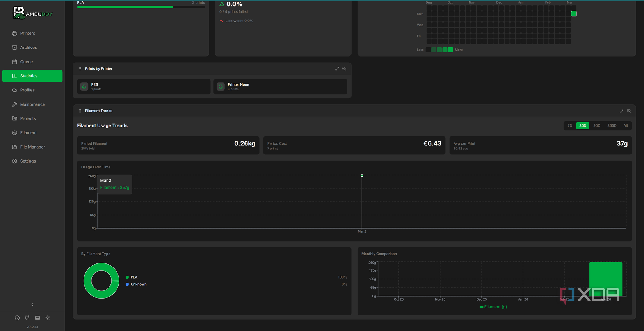Click the Mar 2 data point on chart

tap(362, 176)
